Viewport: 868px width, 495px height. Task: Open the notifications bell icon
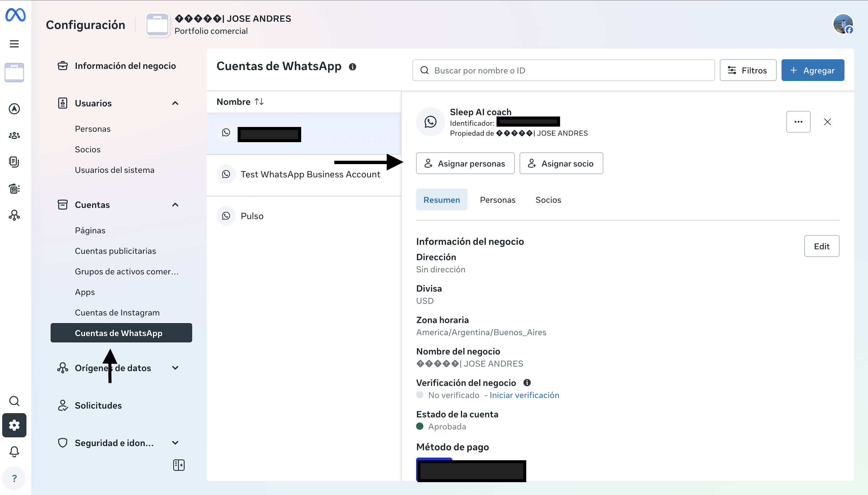14,451
